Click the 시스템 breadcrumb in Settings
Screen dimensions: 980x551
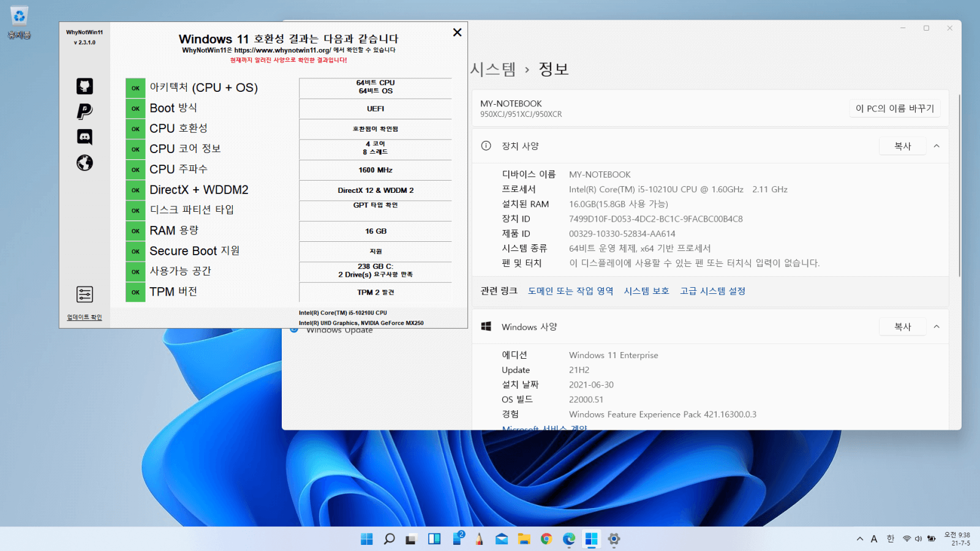(493, 69)
